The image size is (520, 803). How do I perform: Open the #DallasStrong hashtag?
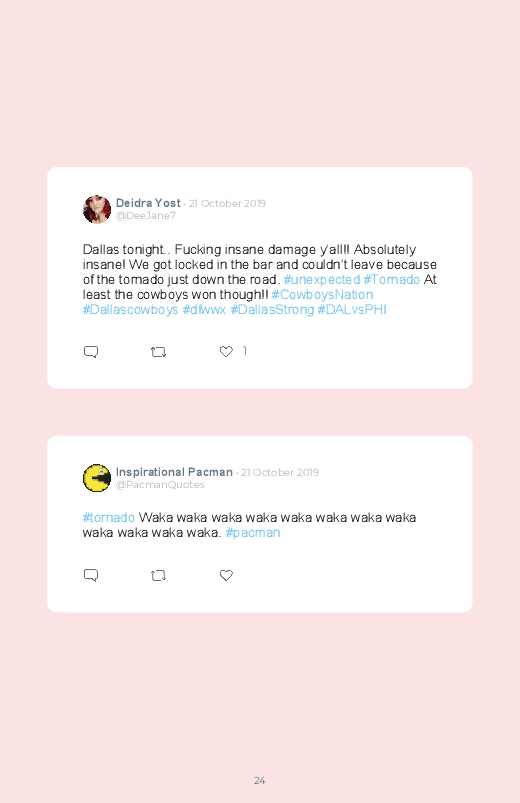point(272,310)
